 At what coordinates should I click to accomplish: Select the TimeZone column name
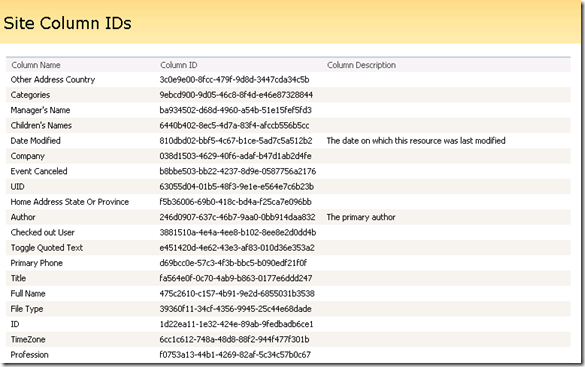(x=28, y=339)
